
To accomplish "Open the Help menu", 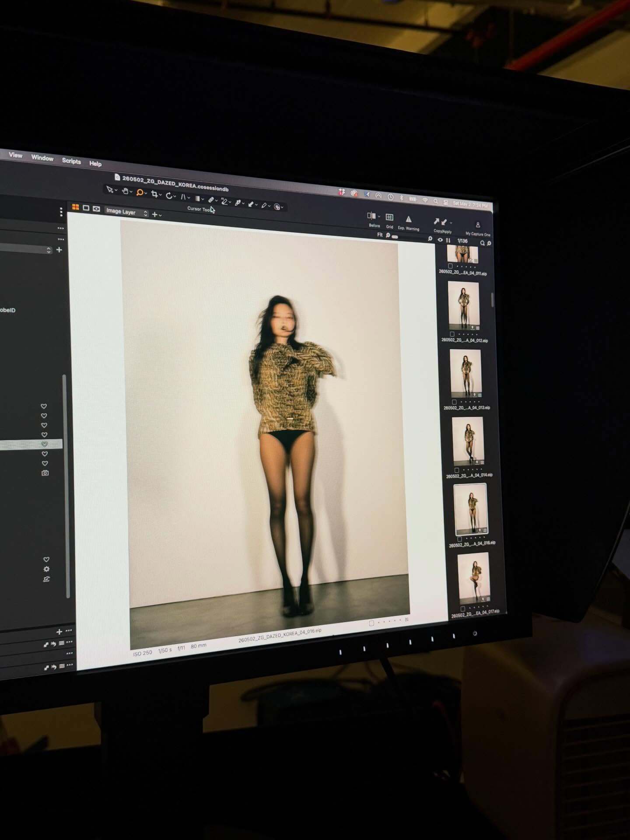I will [x=95, y=164].
